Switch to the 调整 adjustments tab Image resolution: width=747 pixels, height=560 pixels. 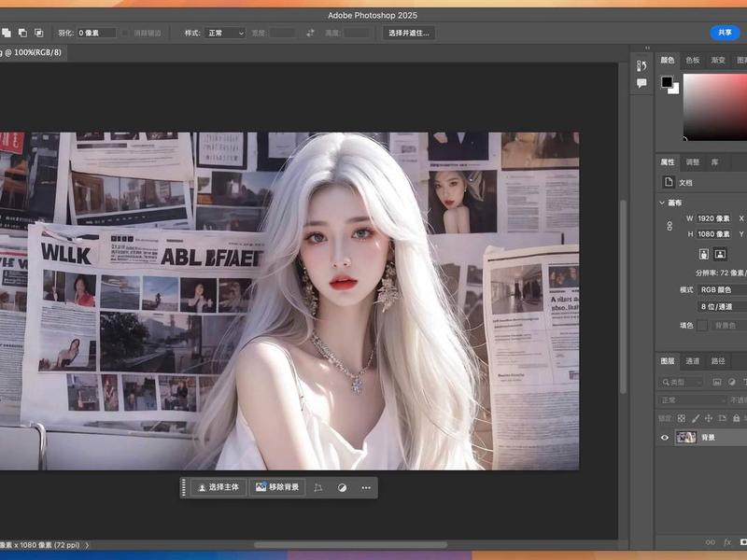coord(693,161)
